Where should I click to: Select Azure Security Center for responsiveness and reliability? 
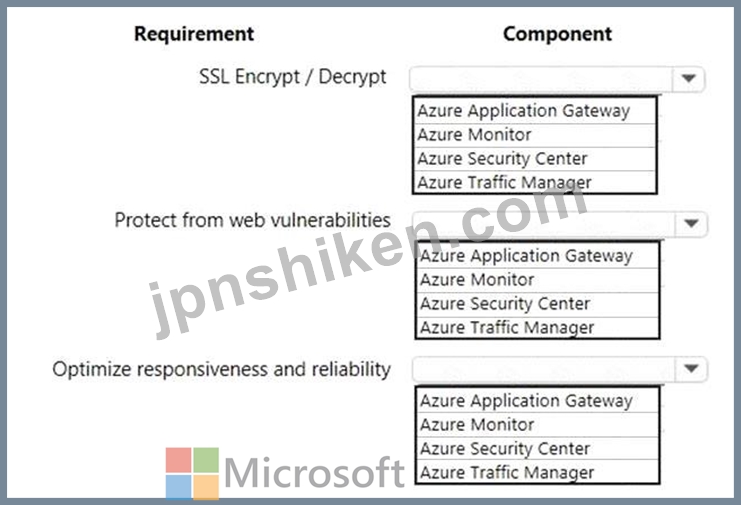coord(537,448)
